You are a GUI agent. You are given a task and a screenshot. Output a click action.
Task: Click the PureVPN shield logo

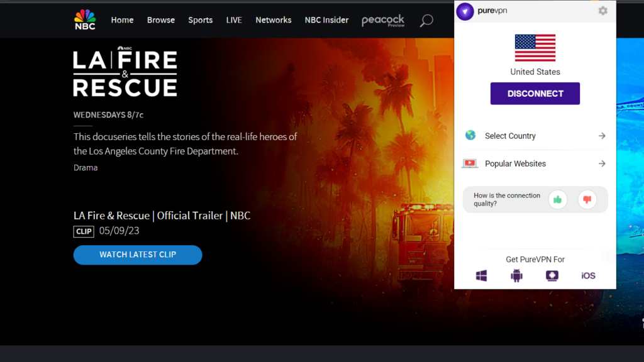click(x=465, y=11)
